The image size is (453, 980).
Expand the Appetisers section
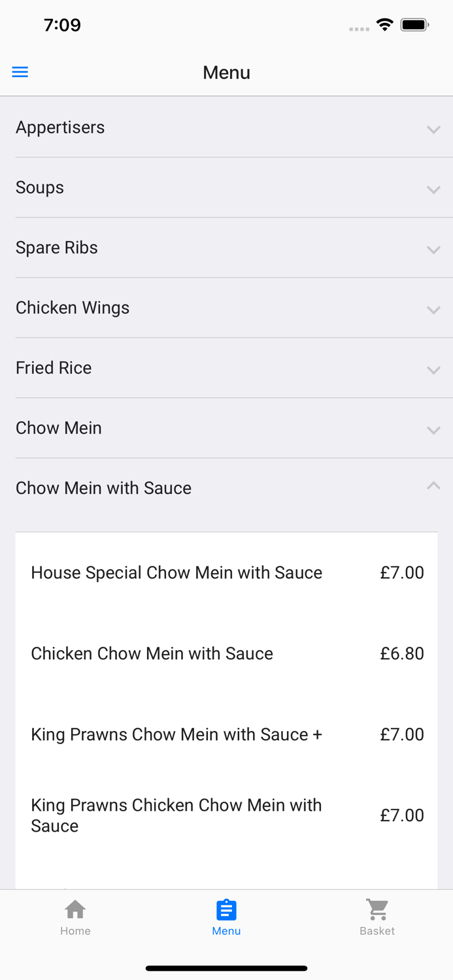(x=226, y=127)
